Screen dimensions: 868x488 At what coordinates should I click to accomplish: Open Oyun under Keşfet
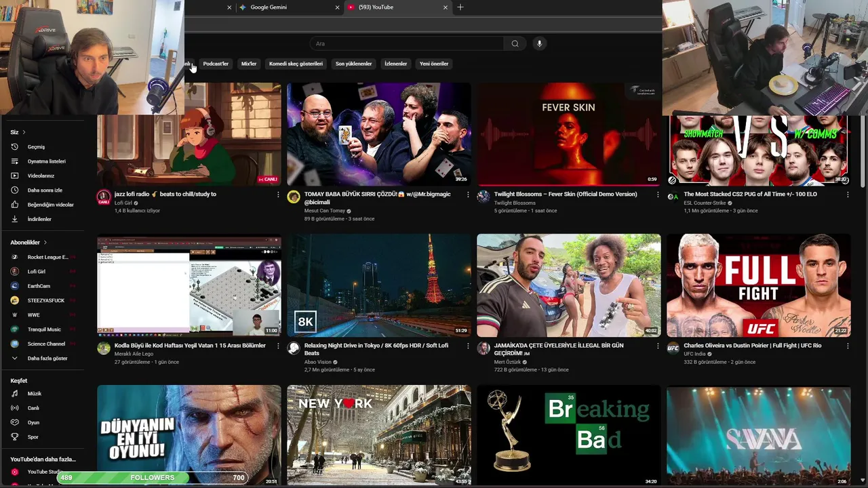point(33,423)
